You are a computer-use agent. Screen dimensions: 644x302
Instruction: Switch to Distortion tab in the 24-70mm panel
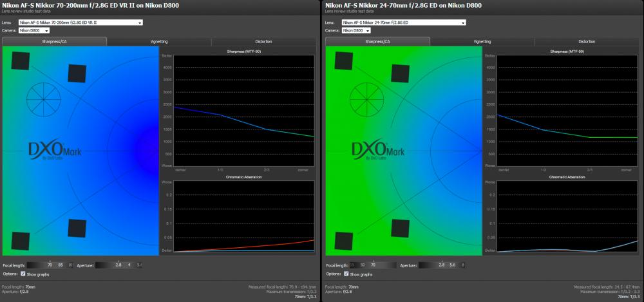(587, 41)
